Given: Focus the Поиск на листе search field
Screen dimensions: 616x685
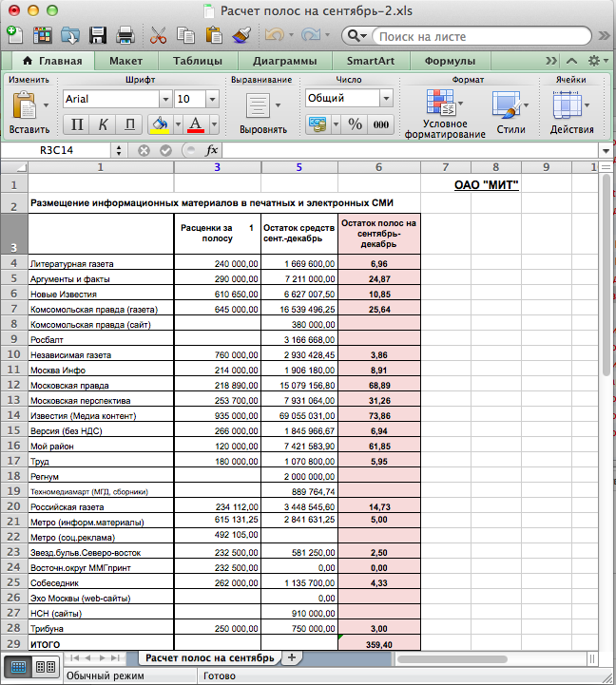Looking at the screenshot, I should pyautogui.click(x=481, y=36).
